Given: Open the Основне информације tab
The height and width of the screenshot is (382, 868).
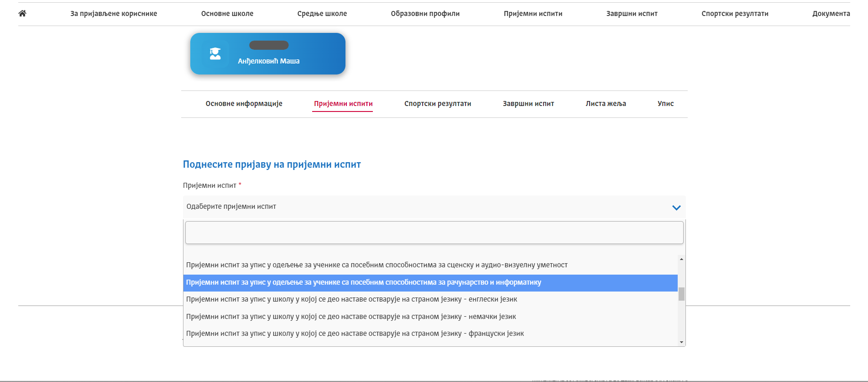Looking at the screenshot, I should 244,104.
